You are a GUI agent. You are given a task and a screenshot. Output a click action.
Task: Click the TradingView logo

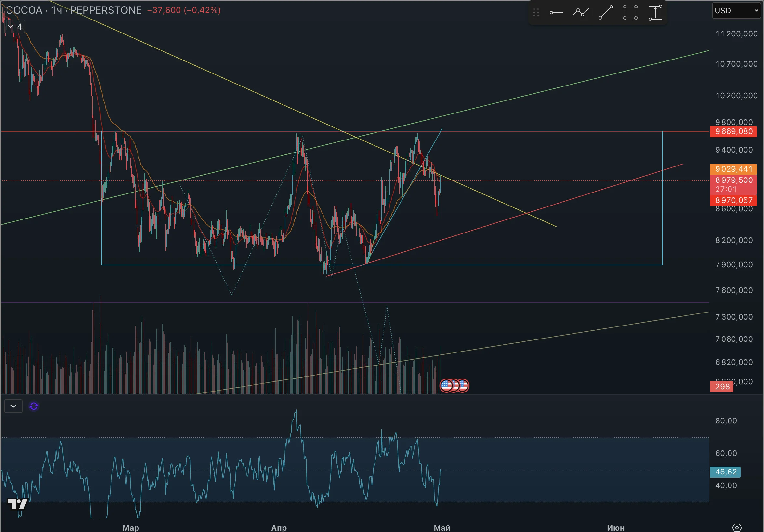(17, 504)
